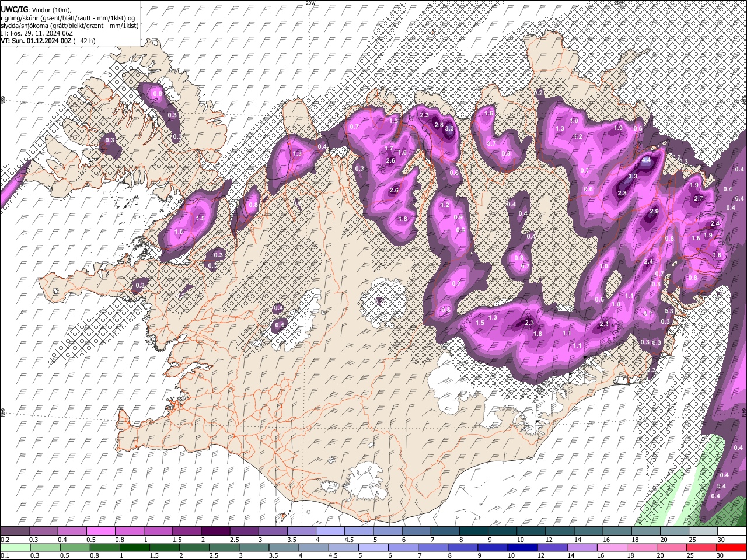
Task: Select the '2.7' precipitation value on the map
Action: point(699,199)
